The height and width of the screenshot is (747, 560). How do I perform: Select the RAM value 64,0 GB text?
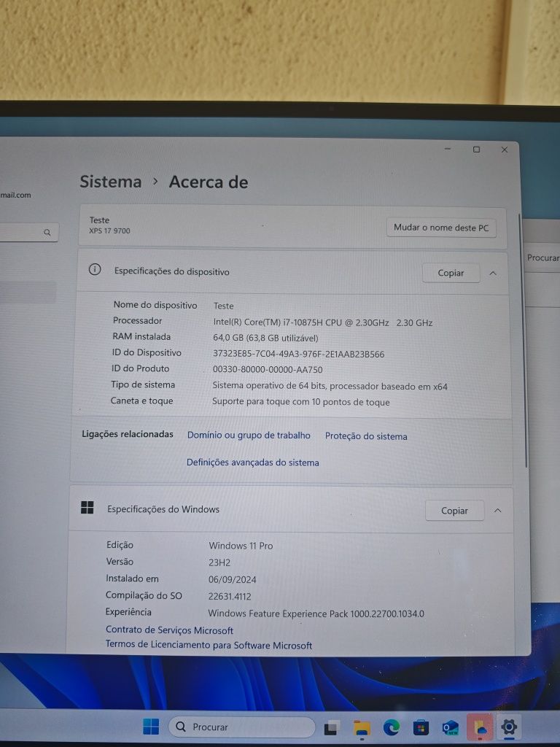pos(265,338)
